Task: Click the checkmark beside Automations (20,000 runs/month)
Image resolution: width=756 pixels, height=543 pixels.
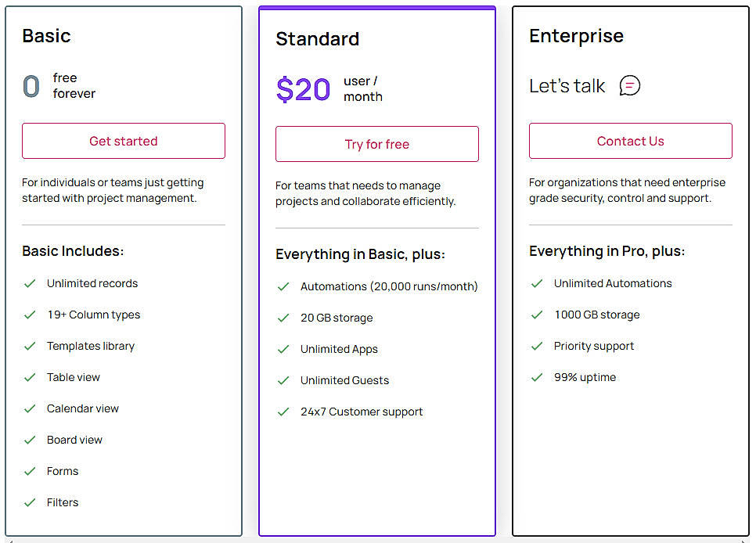Action: pyautogui.click(x=283, y=286)
